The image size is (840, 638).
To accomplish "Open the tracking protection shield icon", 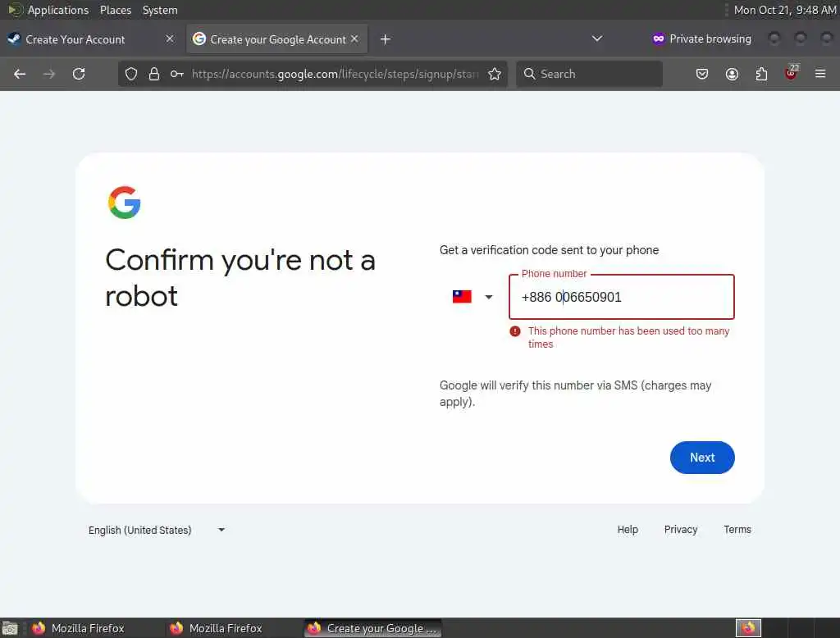I will [x=131, y=74].
